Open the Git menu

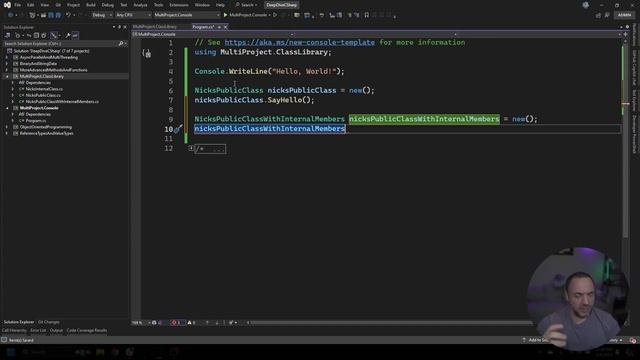(x=58, y=5)
